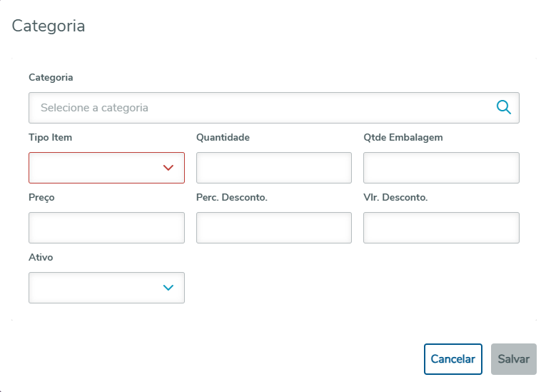Click the Ativo field label
546x392 pixels.
(41, 257)
